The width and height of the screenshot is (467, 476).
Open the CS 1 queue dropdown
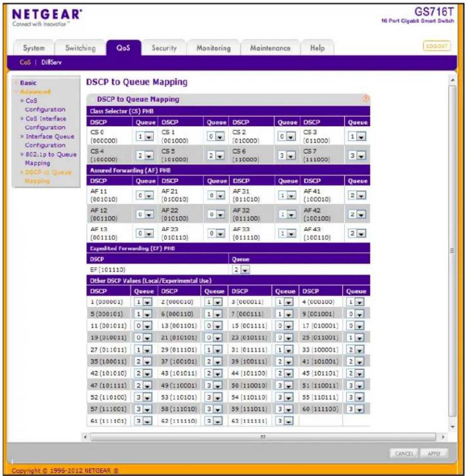pos(216,136)
